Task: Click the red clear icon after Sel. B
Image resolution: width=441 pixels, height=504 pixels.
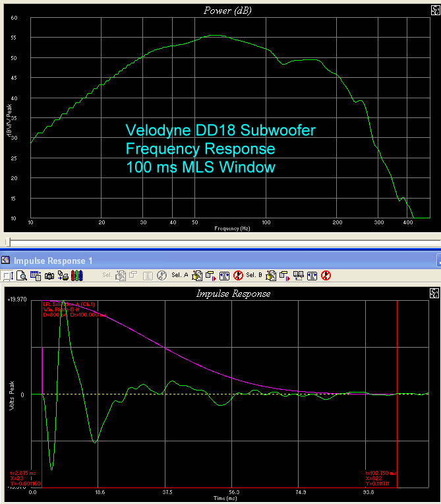Action: pos(325,275)
